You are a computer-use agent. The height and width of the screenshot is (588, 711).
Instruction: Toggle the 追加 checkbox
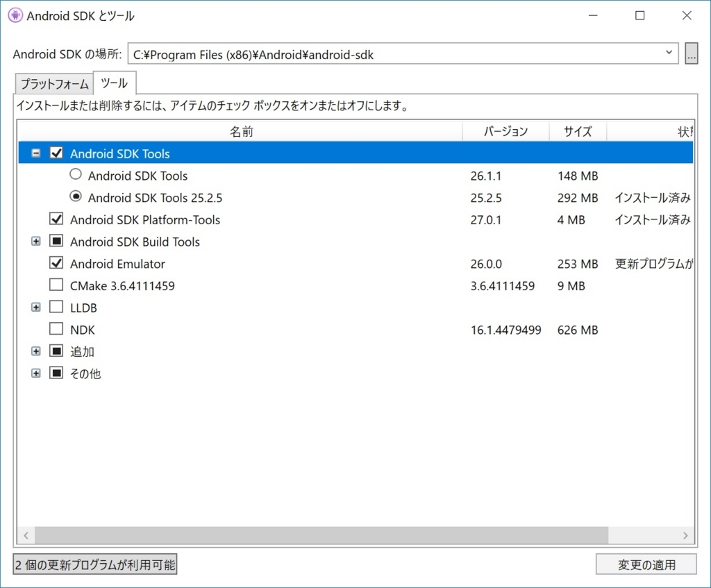point(56,351)
